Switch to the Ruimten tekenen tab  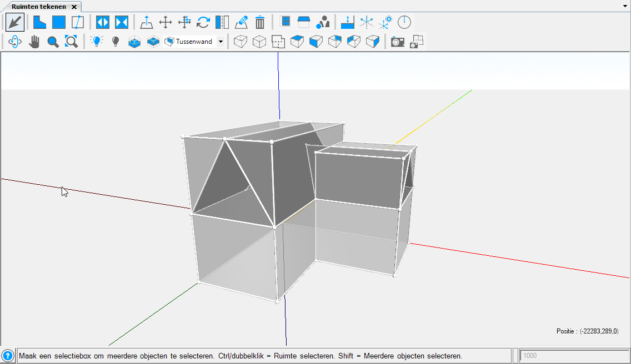tap(38, 7)
